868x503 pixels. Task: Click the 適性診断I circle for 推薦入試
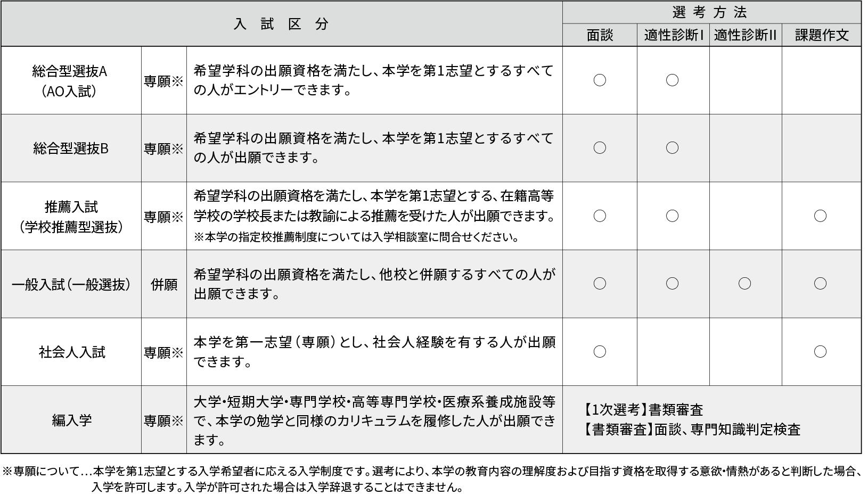pos(672,216)
